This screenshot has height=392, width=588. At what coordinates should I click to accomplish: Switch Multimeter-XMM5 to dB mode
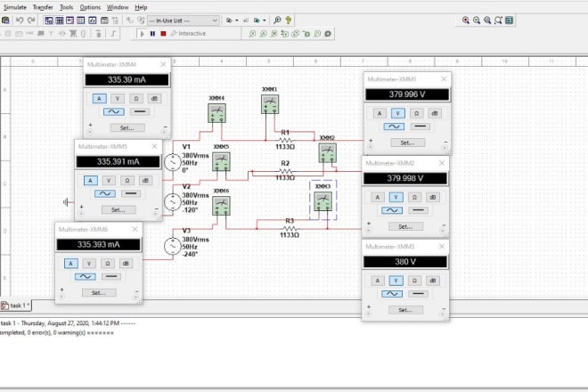tap(145, 181)
